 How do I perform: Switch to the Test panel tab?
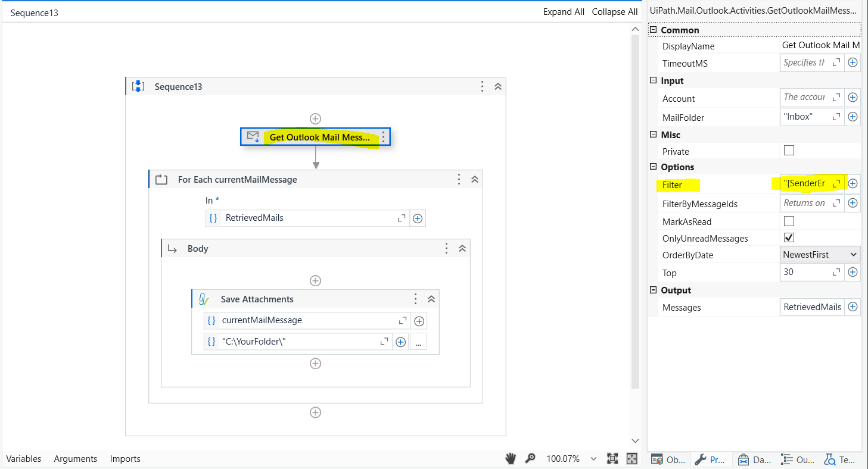tap(840, 459)
